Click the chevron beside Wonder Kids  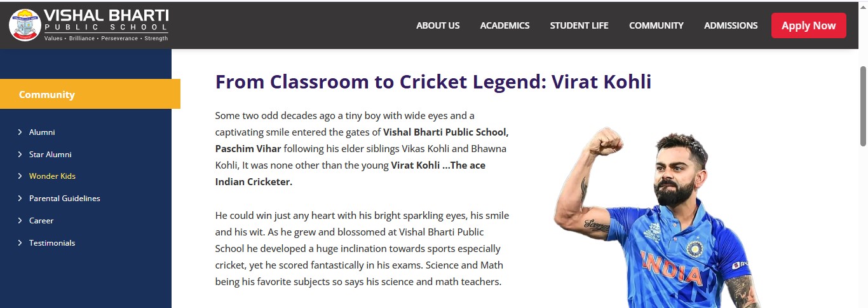point(20,176)
